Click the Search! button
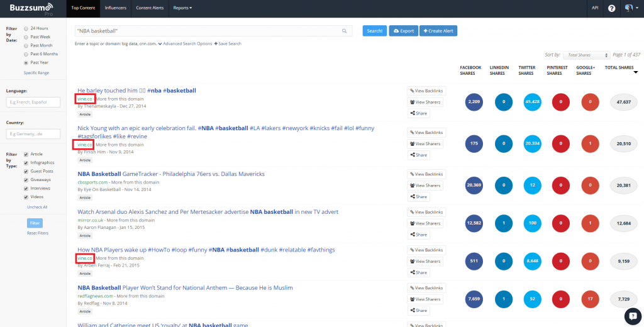 click(375, 31)
